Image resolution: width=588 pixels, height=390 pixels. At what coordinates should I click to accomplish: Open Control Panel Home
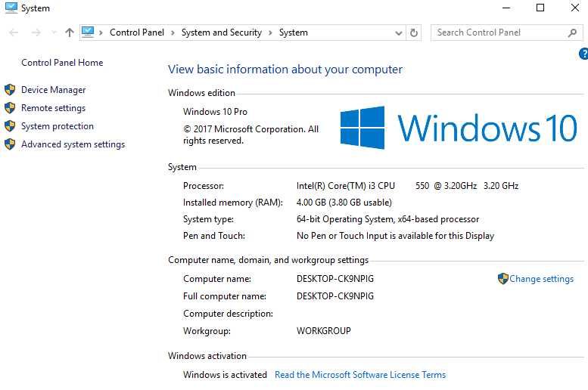tap(62, 63)
